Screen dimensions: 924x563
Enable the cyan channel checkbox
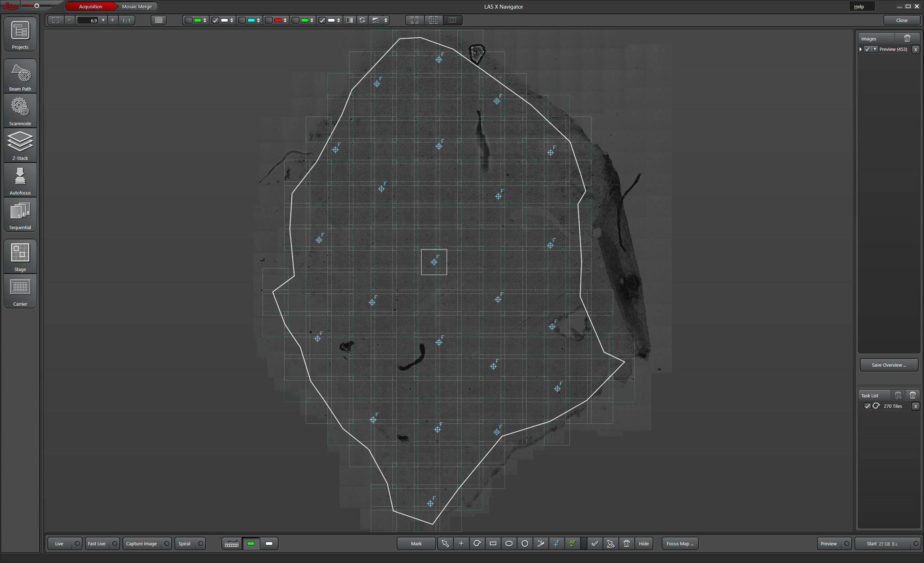(242, 20)
